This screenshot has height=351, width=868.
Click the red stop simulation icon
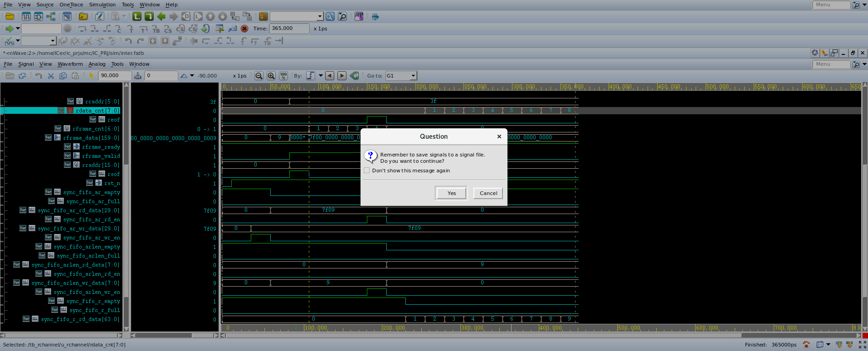click(244, 29)
